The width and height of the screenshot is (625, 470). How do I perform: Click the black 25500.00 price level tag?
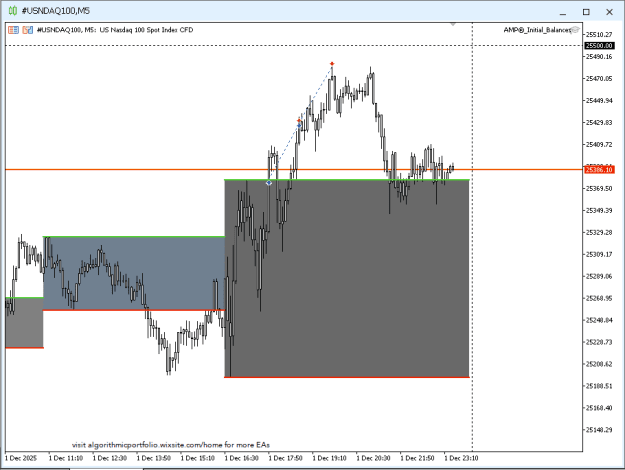click(599, 45)
